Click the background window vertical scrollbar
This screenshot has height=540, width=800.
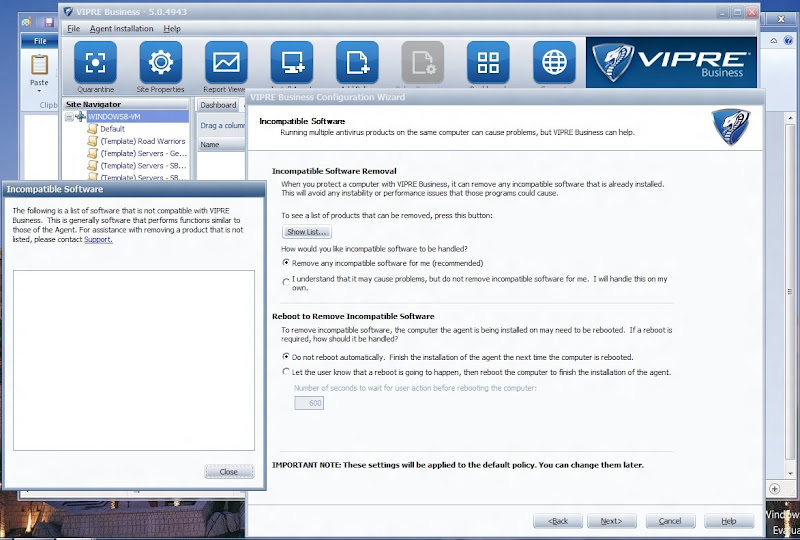[x=790, y=291]
